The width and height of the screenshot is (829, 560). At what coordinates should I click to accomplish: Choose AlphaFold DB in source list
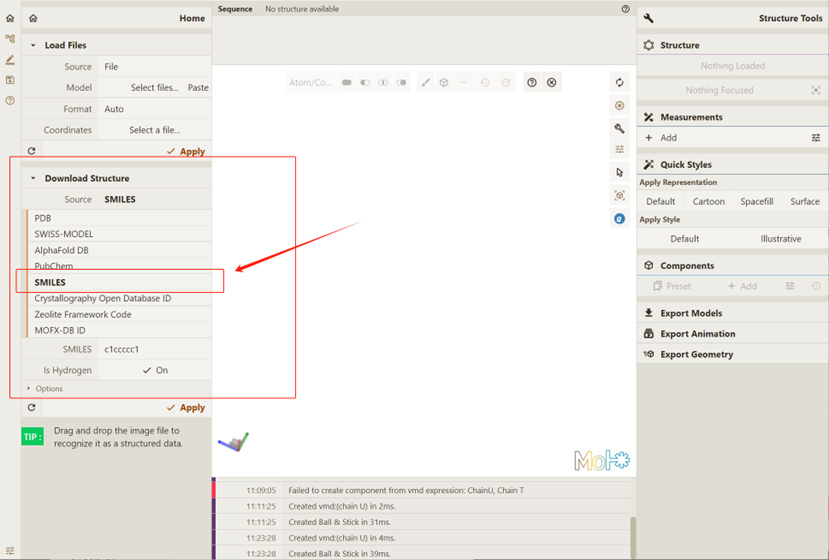tap(61, 250)
